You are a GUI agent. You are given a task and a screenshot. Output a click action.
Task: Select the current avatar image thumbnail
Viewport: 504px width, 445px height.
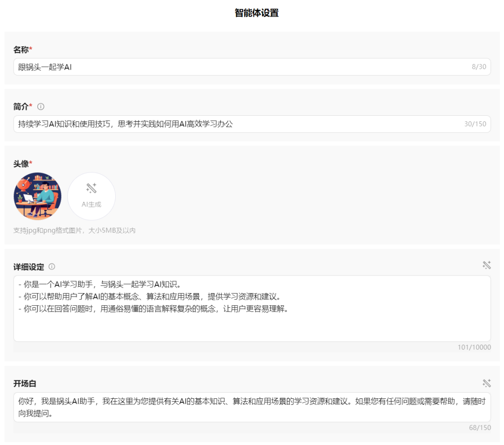(37, 196)
